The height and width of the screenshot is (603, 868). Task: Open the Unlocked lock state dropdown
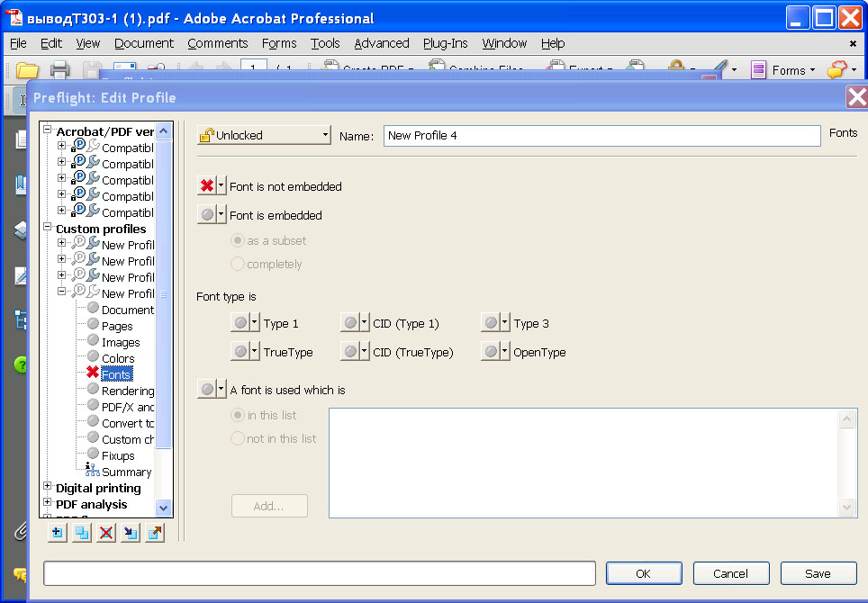click(x=264, y=135)
